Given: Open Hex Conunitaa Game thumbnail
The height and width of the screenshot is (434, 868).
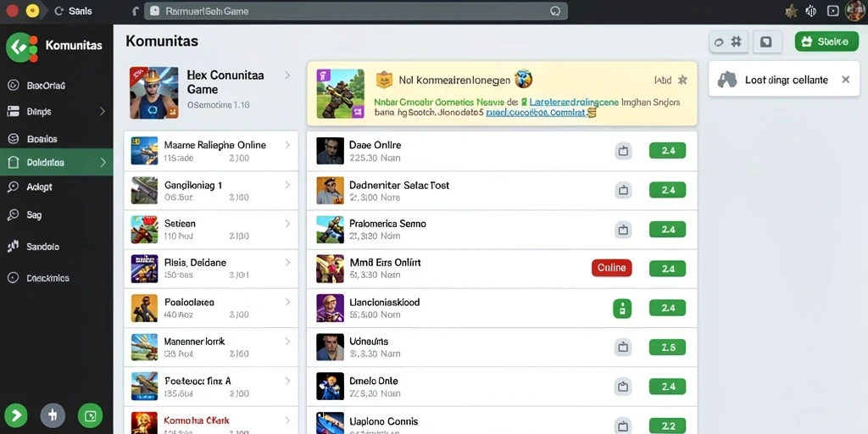Looking at the screenshot, I should pyautogui.click(x=154, y=93).
